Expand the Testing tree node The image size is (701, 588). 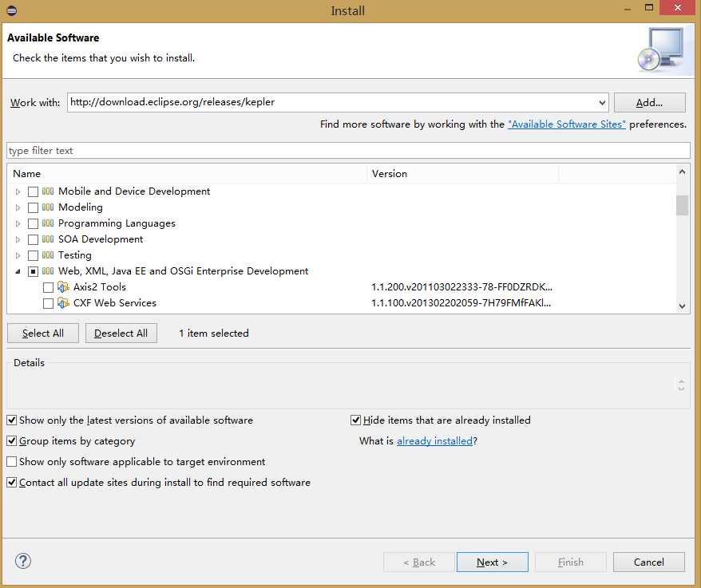(18, 255)
